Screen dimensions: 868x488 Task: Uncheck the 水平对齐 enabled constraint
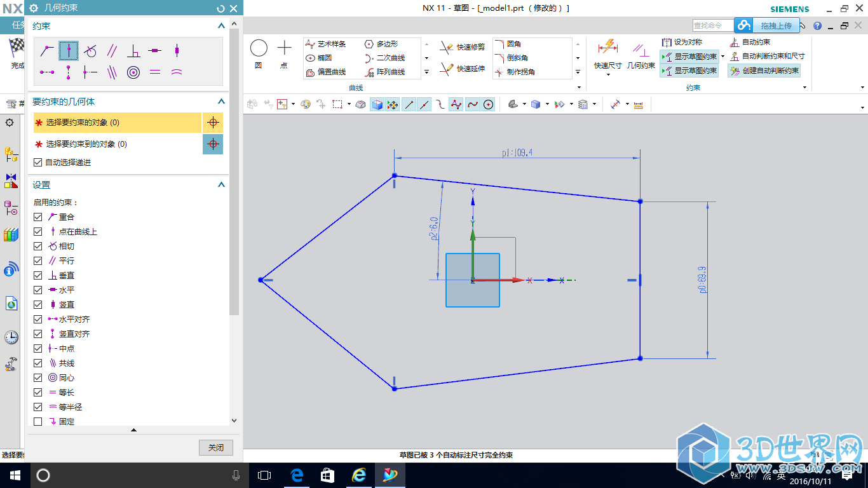tap(37, 319)
